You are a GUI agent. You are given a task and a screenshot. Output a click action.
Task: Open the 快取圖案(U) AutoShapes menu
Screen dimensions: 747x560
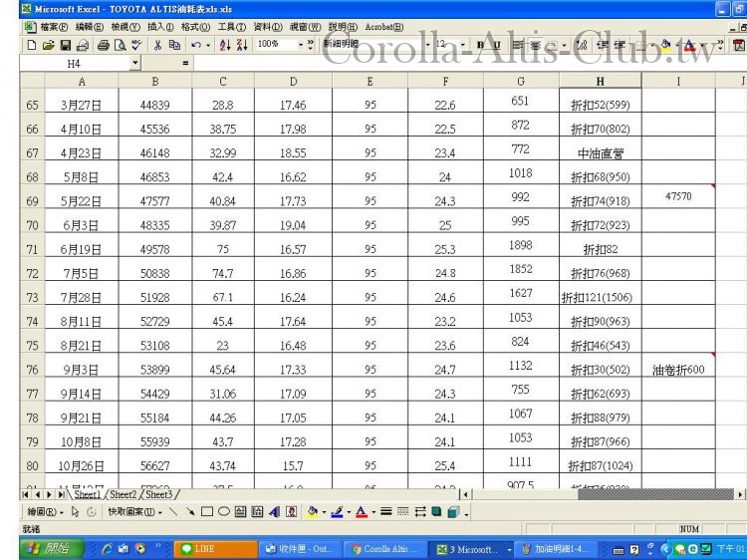134,512
